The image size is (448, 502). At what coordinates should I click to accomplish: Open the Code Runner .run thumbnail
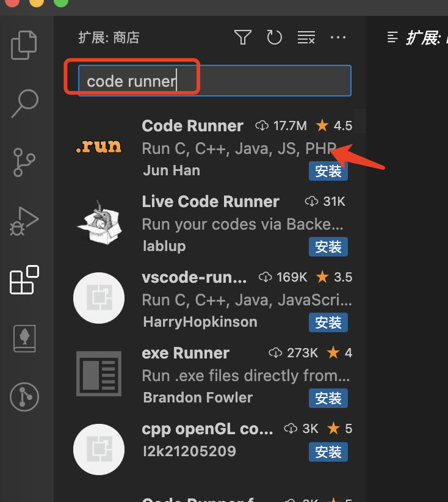99,147
